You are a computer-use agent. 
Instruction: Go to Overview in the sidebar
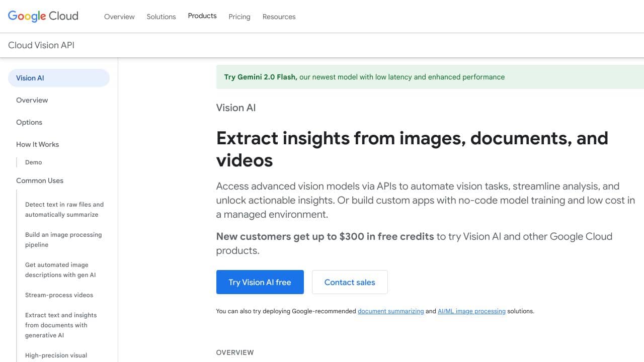pos(32,100)
